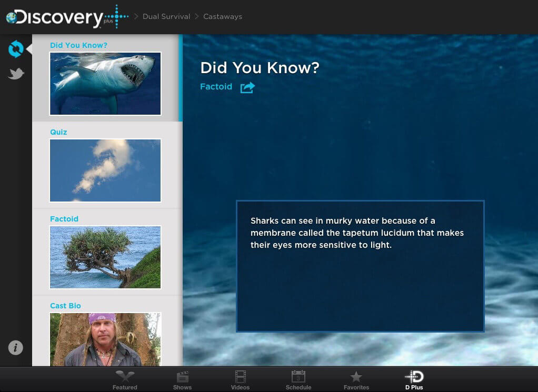Screen dimensions: 538x392
Task: Open the Cast Bio photo thumbnail
Action: (x=105, y=339)
